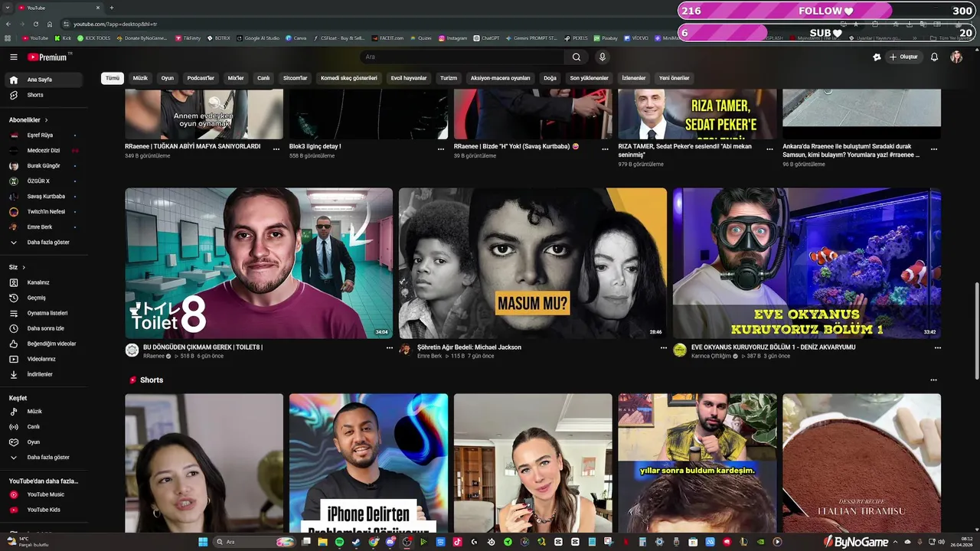Image resolution: width=980 pixels, height=551 pixels.
Task: Expand Daha fazla göster under subscriptions
Action: click(x=44, y=243)
